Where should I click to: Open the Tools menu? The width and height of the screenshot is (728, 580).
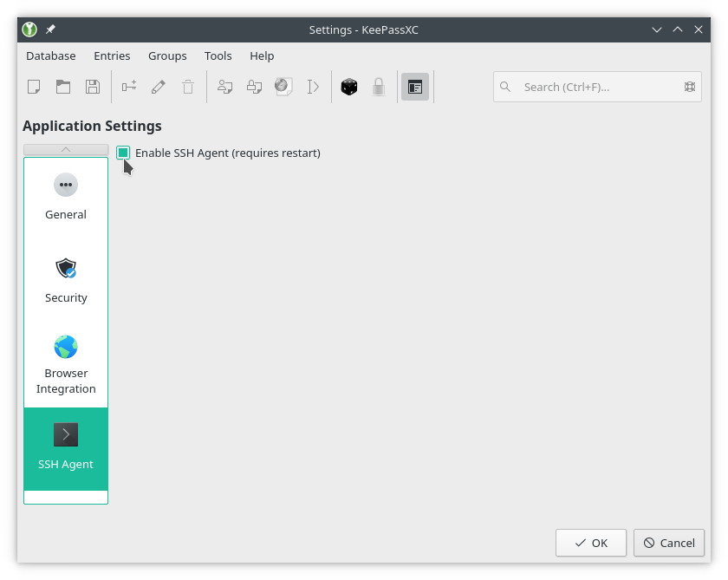point(218,55)
